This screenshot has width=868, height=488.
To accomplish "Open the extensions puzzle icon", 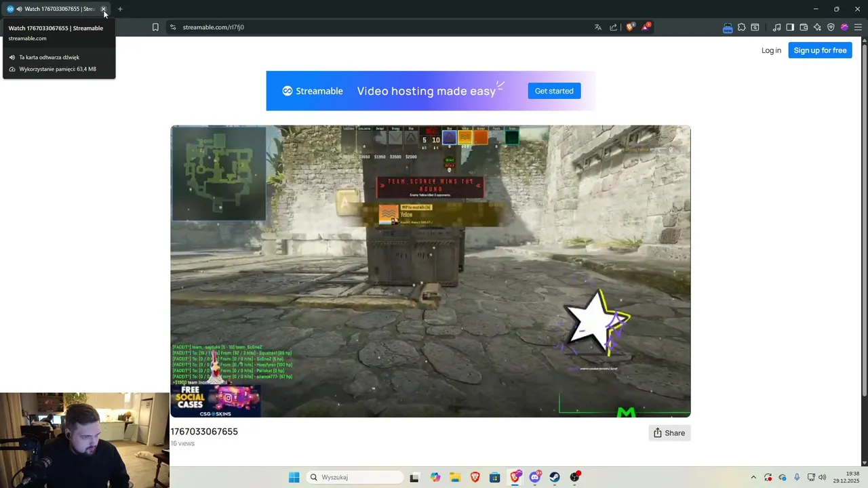I will pos(741,27).
